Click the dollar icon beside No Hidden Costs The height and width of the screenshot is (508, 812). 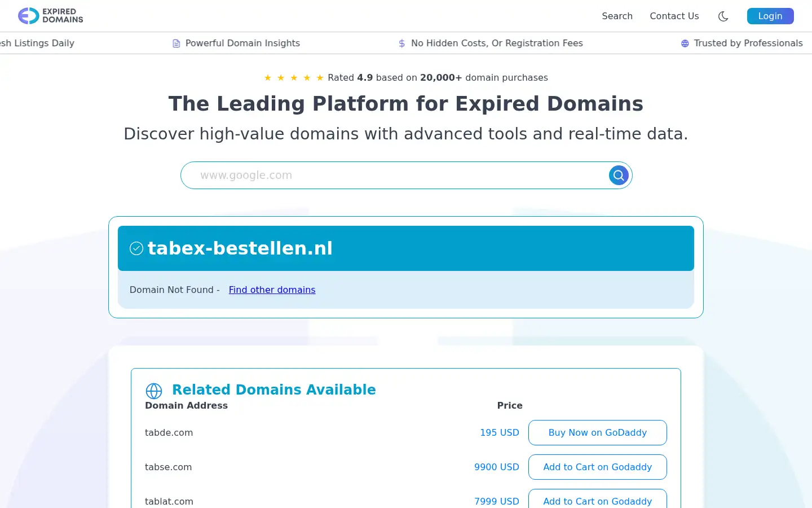pyautogui.click(x=401, y=43)
